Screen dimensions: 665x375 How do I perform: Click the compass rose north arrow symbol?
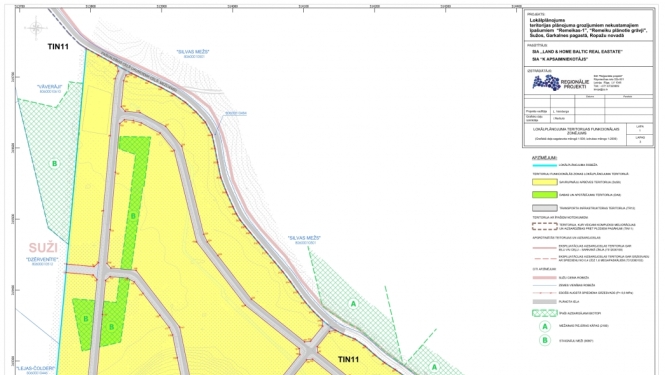[x=36, y=28]
